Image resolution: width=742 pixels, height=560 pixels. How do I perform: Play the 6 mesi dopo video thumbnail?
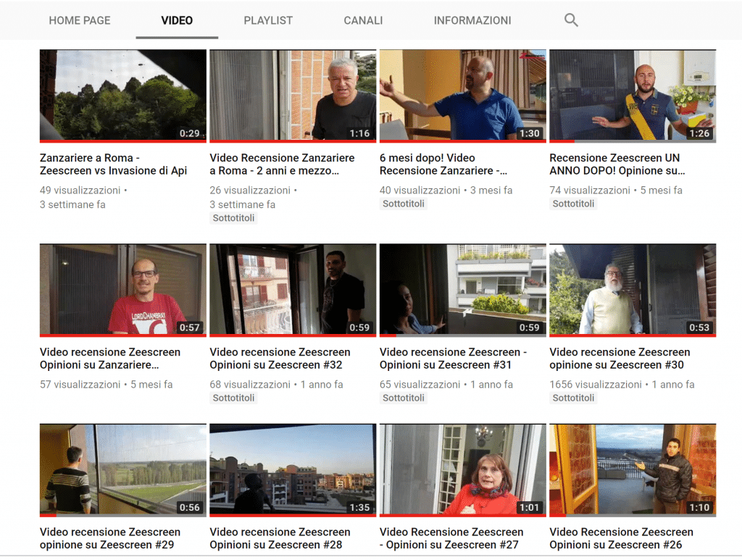tap(463, 96)
